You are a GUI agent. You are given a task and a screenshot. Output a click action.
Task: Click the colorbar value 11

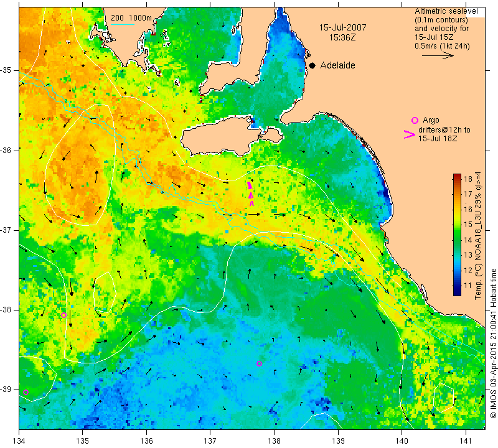point(468,286)
